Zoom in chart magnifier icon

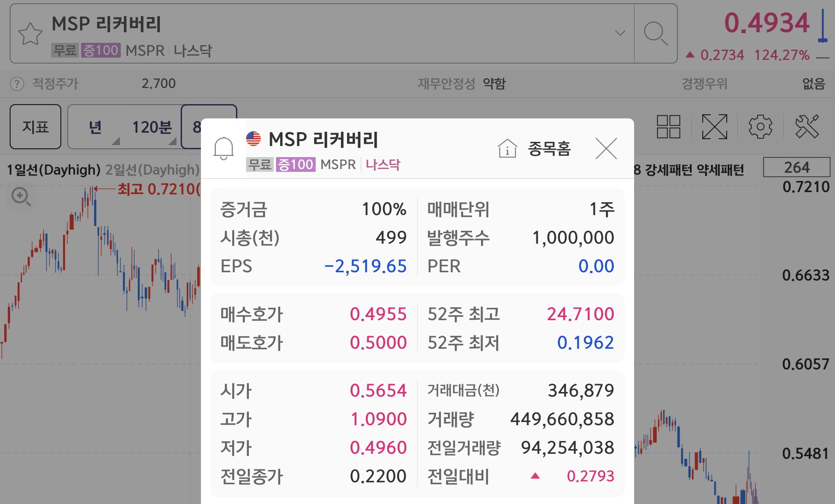[21, 197]
